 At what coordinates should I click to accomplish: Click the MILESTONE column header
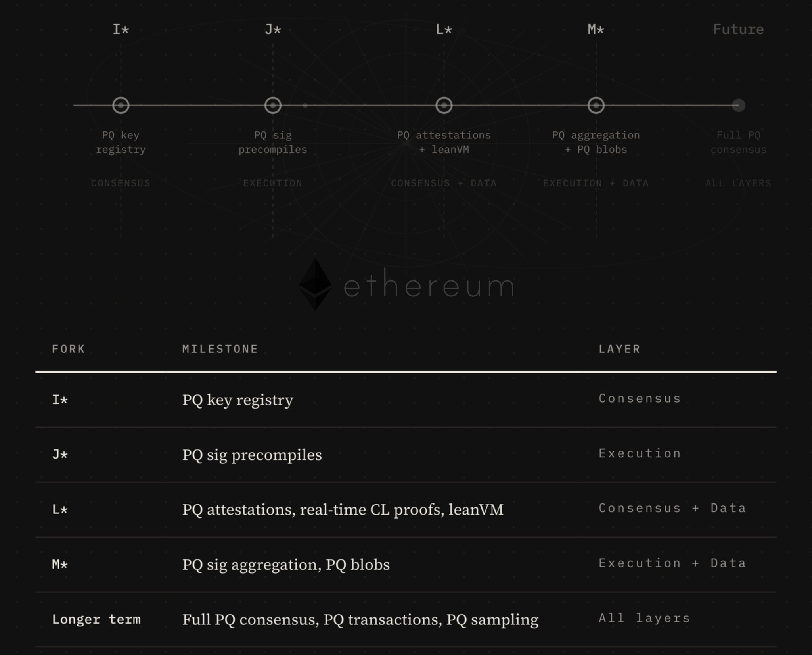coord(220,349)
